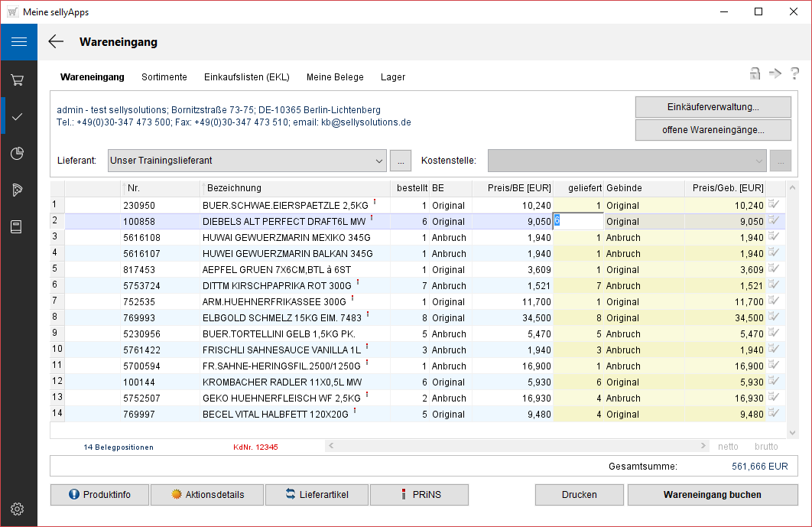Viewport: 812px width, 527px height.
Task: Toggle the check mark for BECEL VITAL row
Action: point(774,414)
